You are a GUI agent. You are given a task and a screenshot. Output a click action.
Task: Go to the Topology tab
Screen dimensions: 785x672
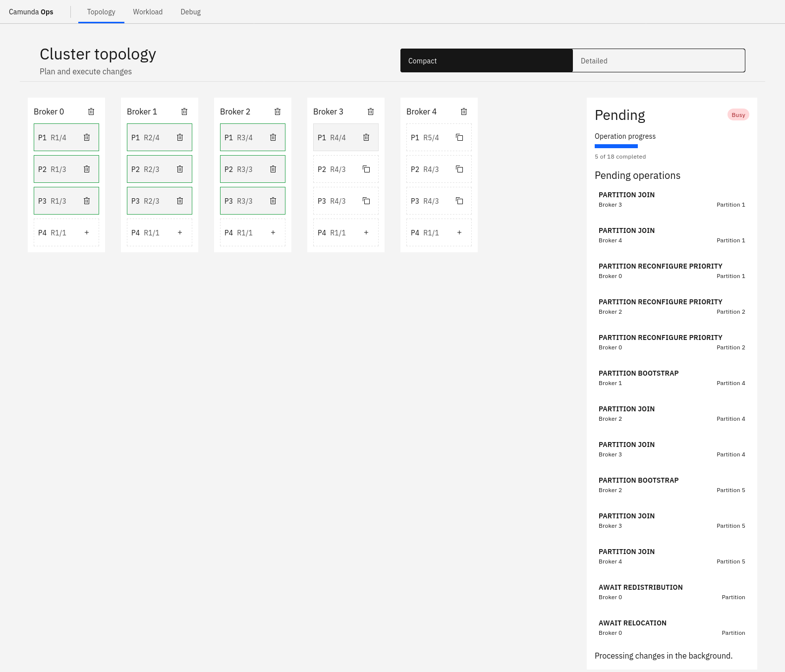pos(101,12)
